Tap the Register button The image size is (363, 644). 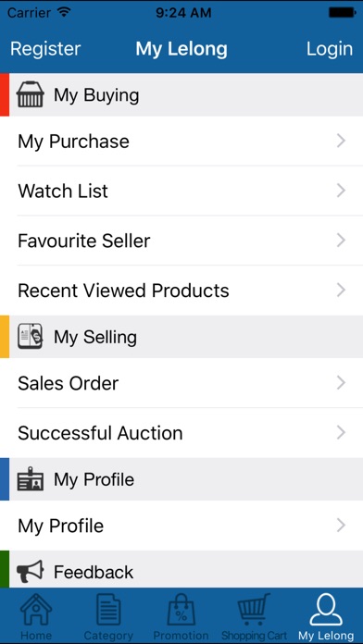pyautogui.click(x=45, y=49)
